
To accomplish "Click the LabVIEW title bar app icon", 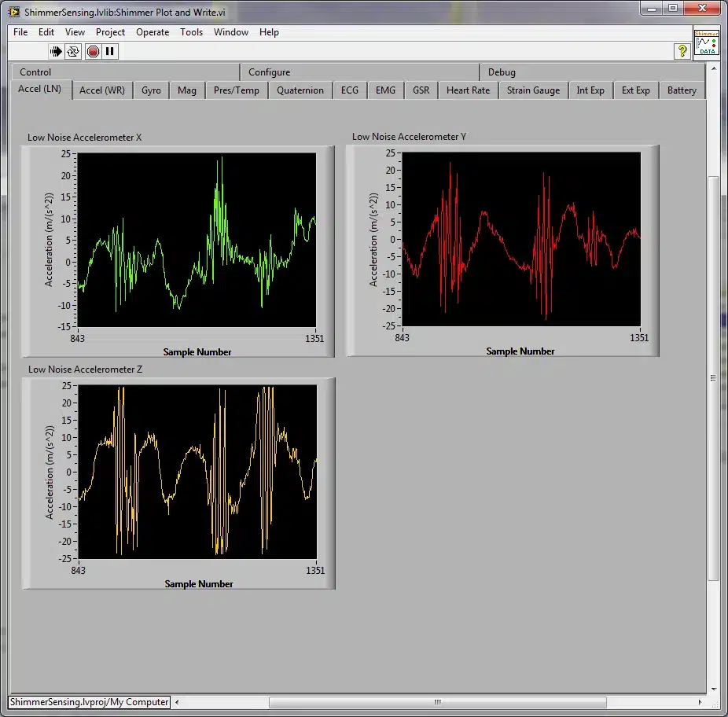I will click(14, 12).
